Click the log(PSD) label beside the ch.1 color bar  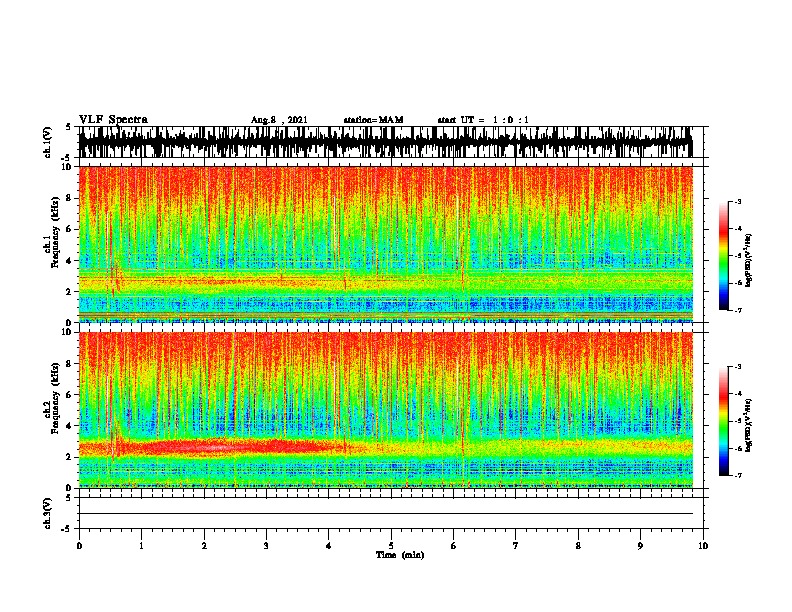click(748, 261)
